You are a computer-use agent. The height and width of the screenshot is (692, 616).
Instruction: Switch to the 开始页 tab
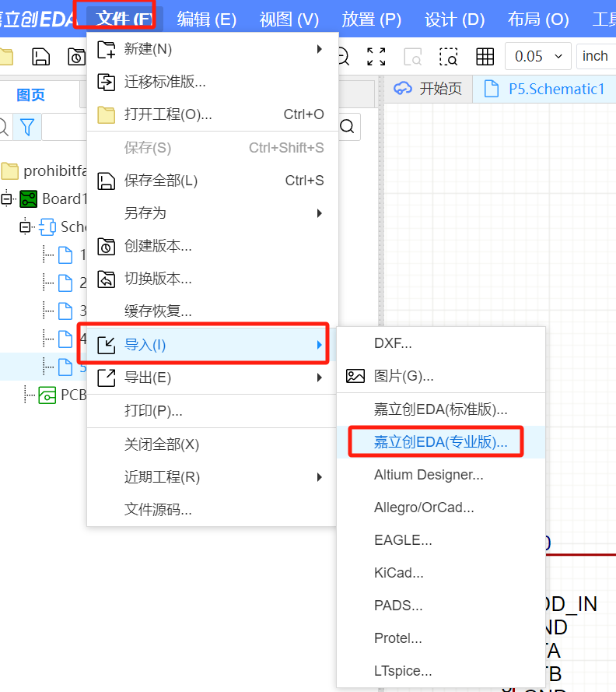point(428,89)
